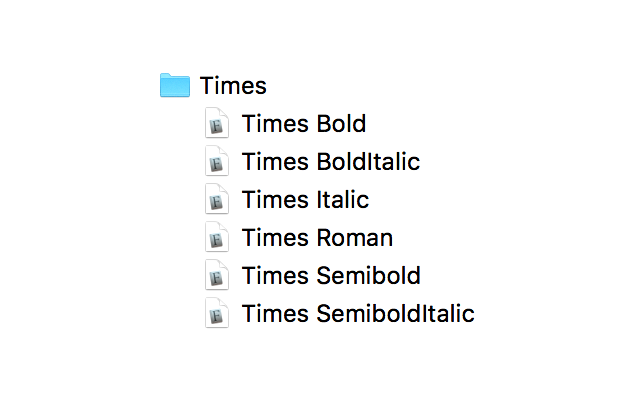Select the "Times Semibold" file name text
640x400 pixels.
coord(331,276)
